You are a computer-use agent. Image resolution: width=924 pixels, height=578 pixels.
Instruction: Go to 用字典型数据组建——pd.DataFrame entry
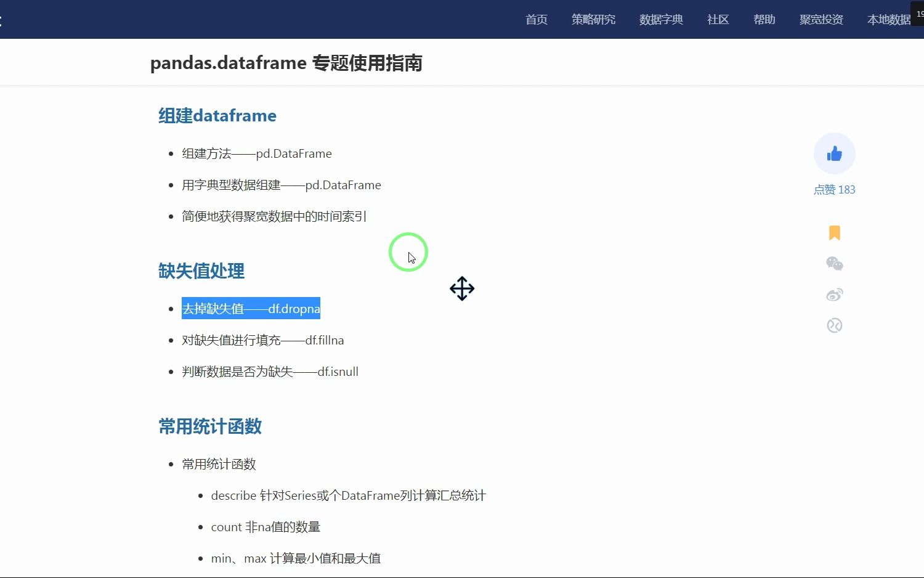point(282,185)
